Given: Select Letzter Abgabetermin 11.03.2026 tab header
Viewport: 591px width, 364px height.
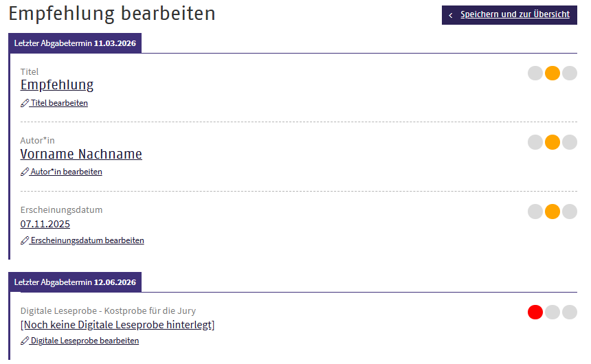Looking at the screenshot, I should [x=75, y=43].
